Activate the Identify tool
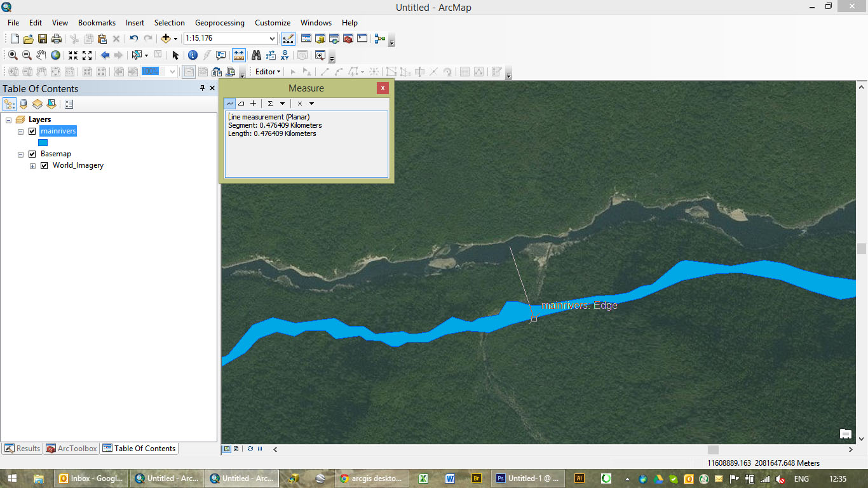This screenshot has width=868, height=488. 193,55
